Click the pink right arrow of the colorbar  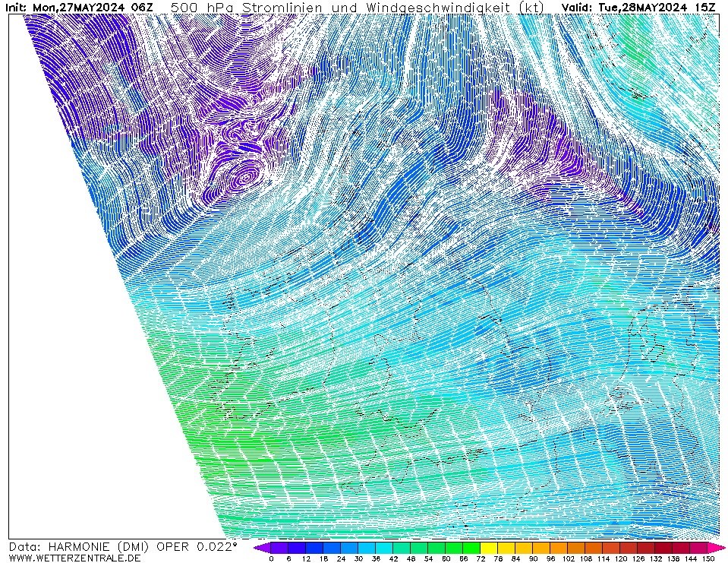(x=717, y=548)
